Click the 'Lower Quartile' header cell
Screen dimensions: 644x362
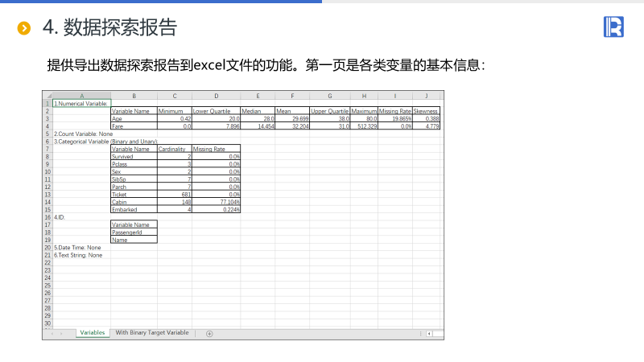click(216, 111)
